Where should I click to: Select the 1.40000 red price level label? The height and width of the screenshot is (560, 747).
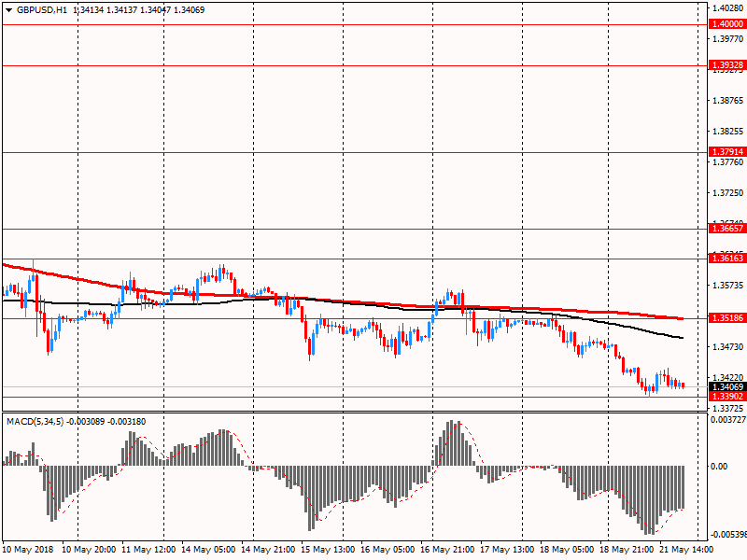727,24
